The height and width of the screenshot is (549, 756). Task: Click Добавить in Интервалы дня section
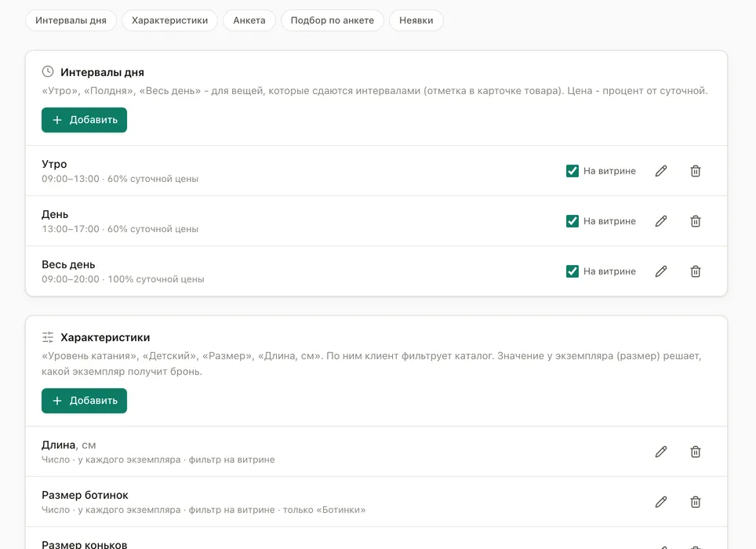pos(85,119)
